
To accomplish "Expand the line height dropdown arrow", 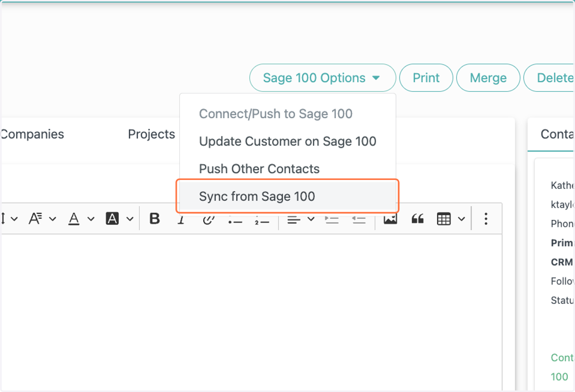I will (14, 219).
